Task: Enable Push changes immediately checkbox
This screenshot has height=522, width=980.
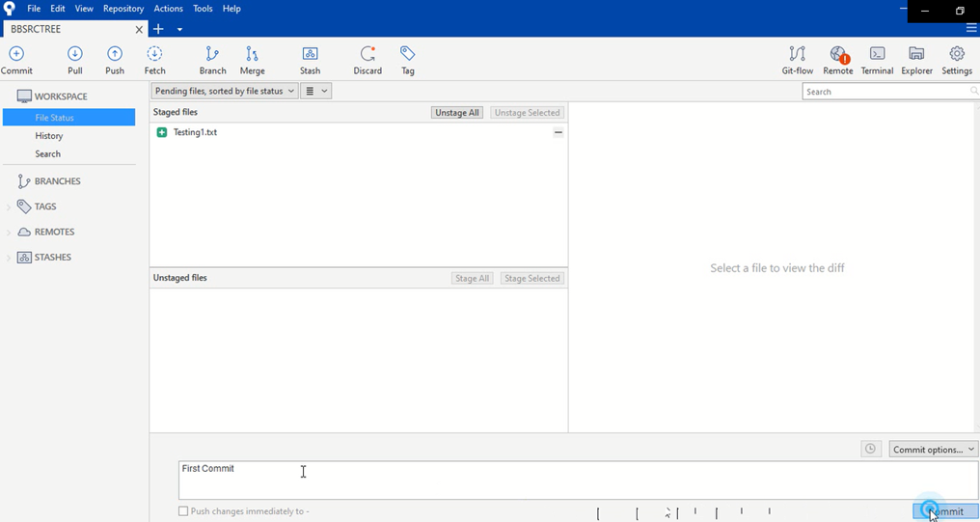Action: click(183, 511)
